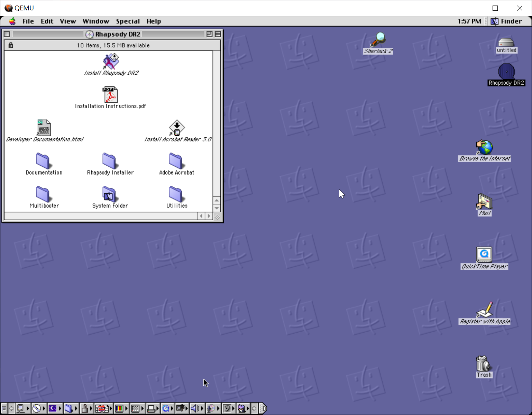Click the locked-disk padlock in the window header
The height and width of the screenshot is (415, 532).
11,45
